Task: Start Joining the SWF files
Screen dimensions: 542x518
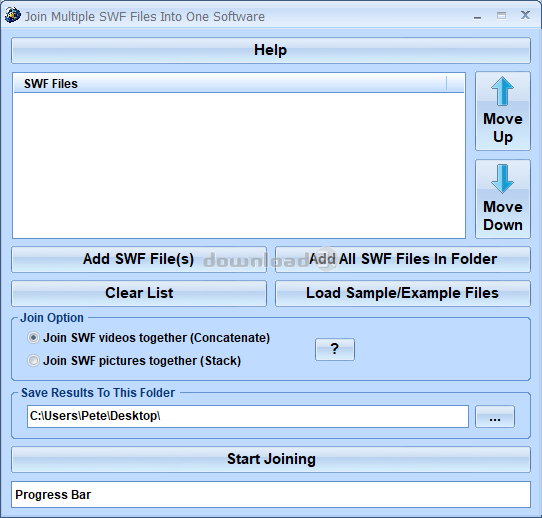Action: (x=271, y=460)
